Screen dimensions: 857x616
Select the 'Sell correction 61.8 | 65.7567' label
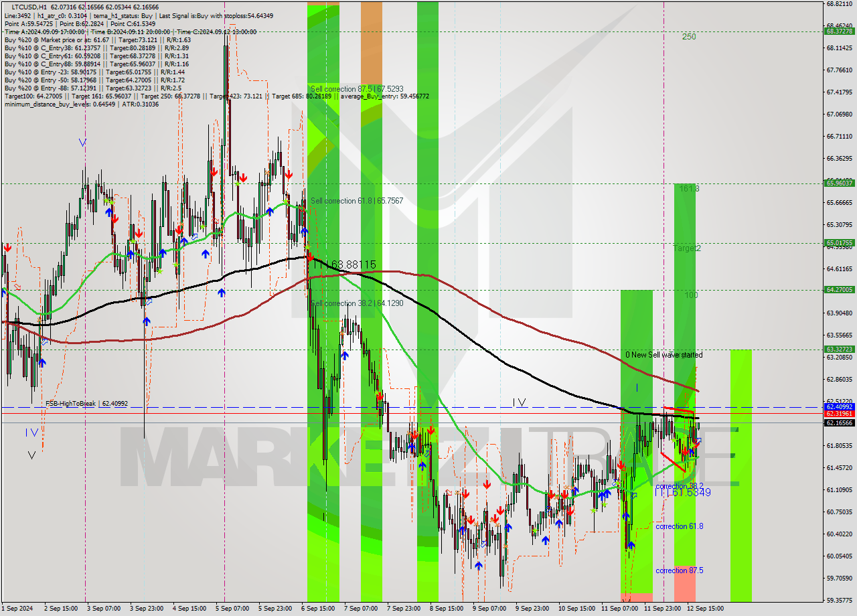click(357, 201)
